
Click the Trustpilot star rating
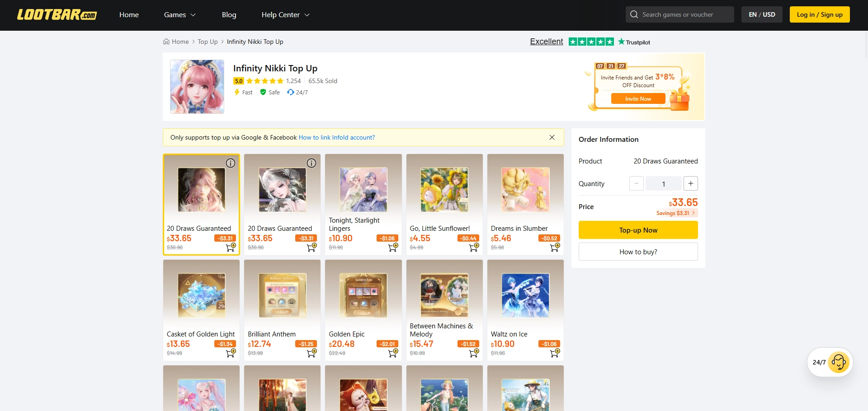tap(591, 42)
